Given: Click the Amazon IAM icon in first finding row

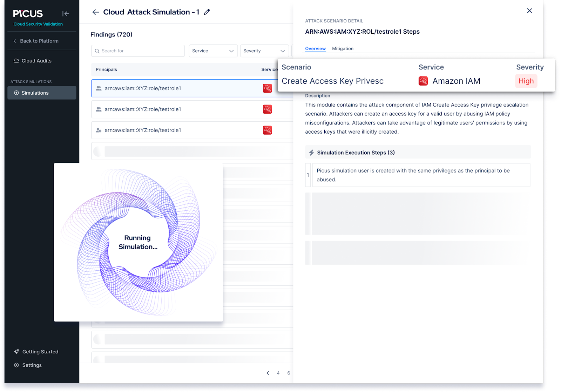Looking at the screenshot, I should [267, 88].
